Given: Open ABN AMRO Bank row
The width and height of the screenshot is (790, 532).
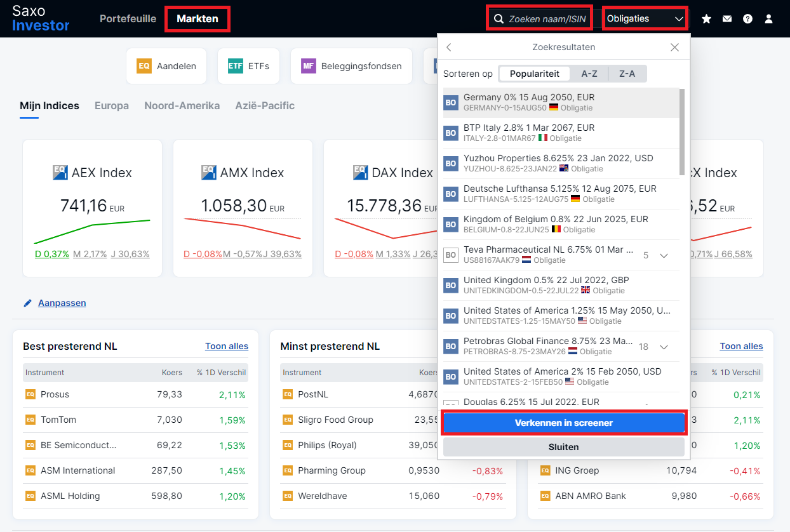Looking at the screenshot, I should click(x=650, y=496).
